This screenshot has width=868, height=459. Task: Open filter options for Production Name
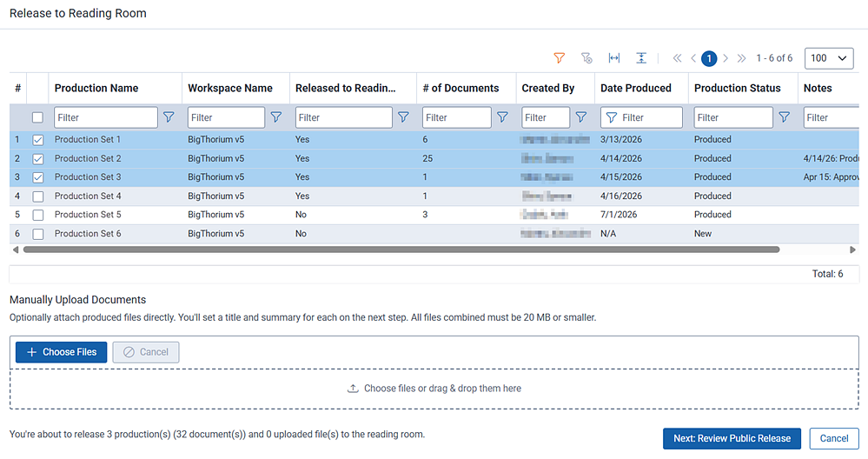coord(169,117)
